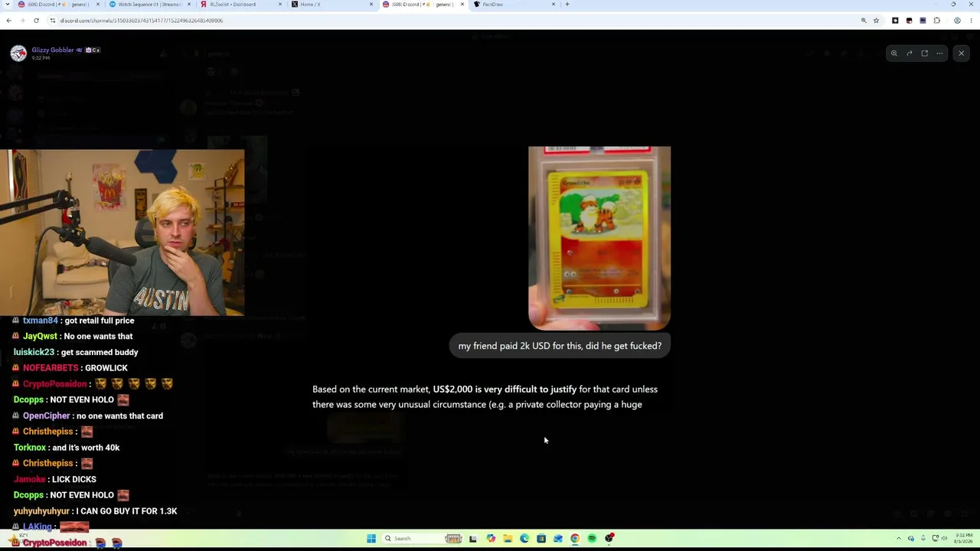
Task: Launch Microsoft Edge from the taskbar
Action: point(524,539)
